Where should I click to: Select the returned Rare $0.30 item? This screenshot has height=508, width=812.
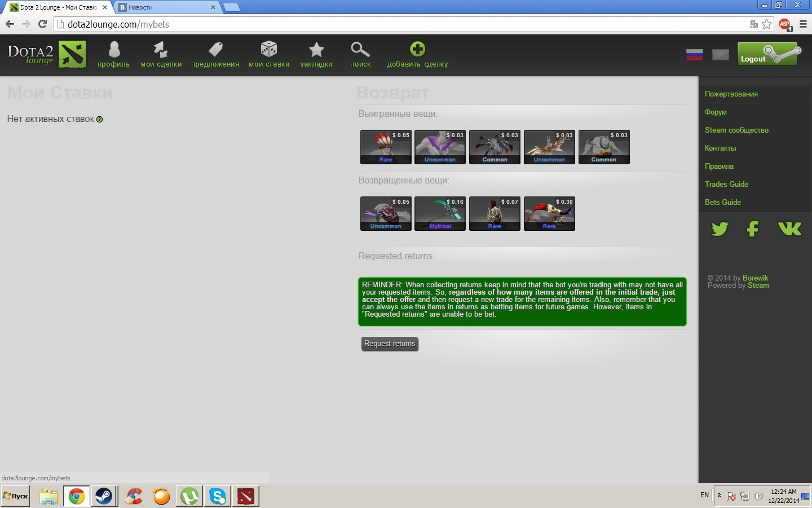(x=549, y=213)
